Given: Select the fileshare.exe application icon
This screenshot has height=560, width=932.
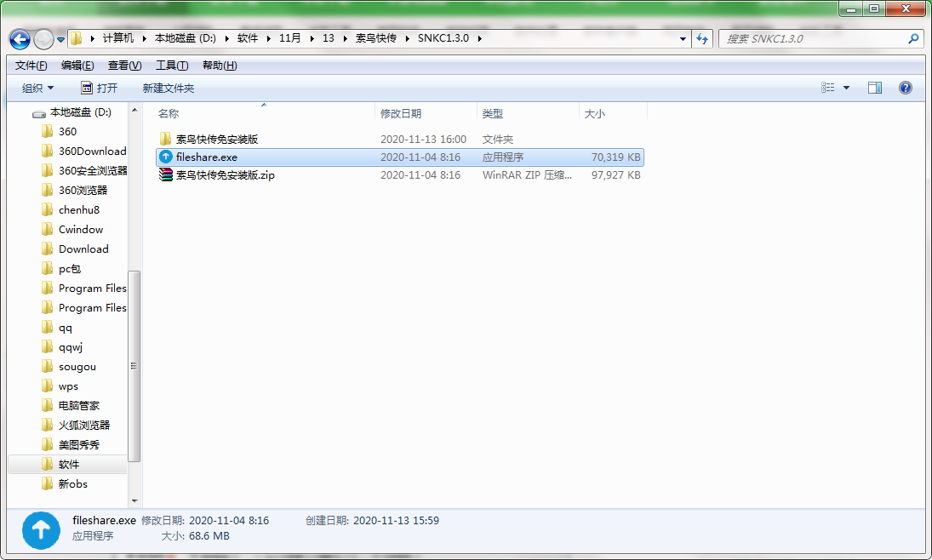Looking at the screenshot, I should (166, 157).
